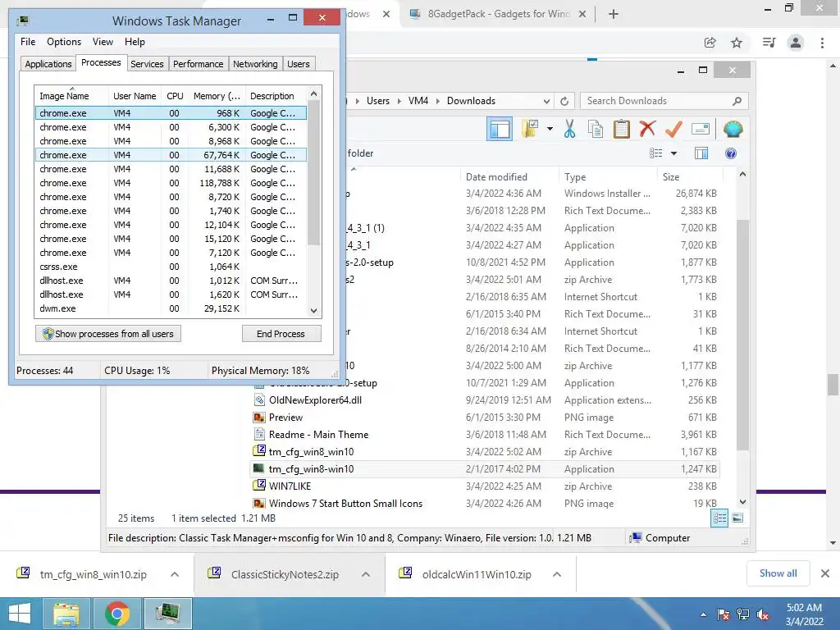Viewport: 840px width, 630px height.
Task: Click the Task Manager taskbar icon
Action: (x=167, y=614)
